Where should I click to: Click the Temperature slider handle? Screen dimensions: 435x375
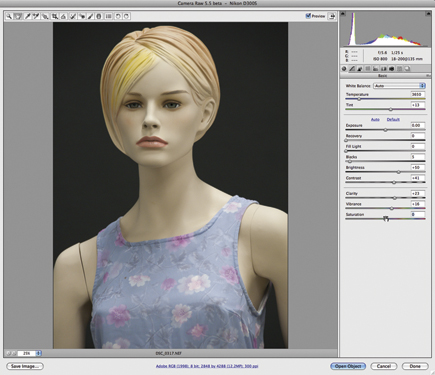359,99
